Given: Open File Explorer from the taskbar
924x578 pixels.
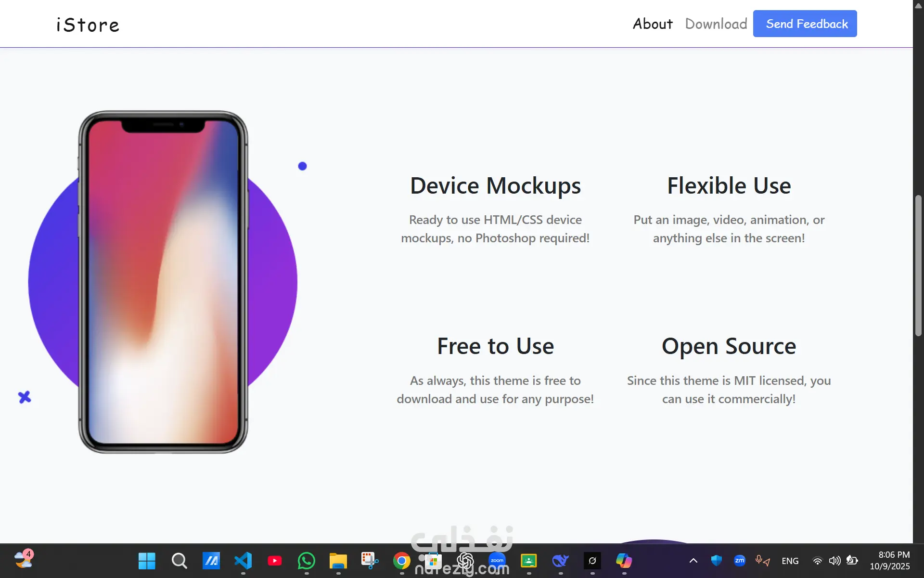Looking at the screenshot, I should tap(338, 561).
